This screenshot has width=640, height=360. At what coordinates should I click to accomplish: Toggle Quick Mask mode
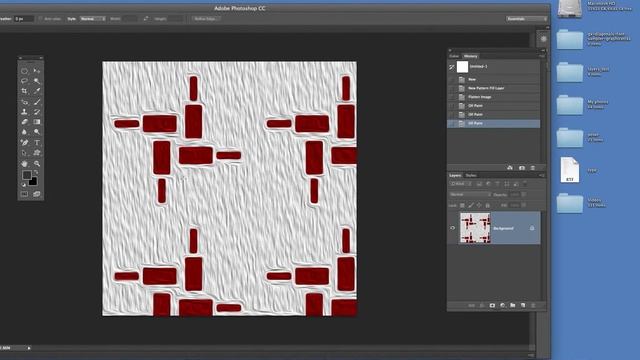(24, 194)
